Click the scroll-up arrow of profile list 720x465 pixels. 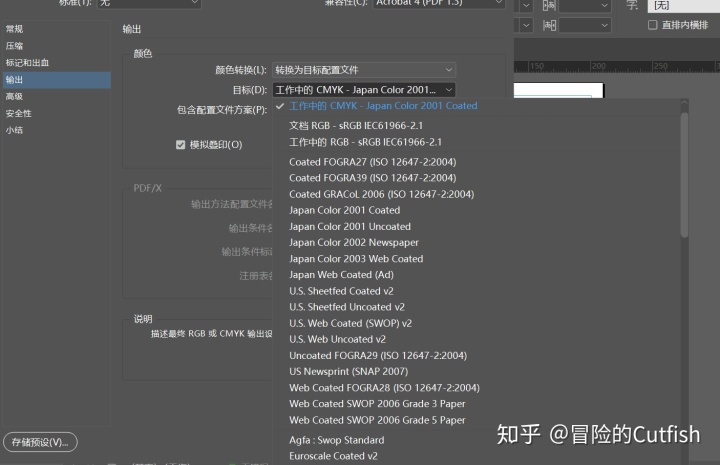pyautogui.click(x=684, y=103)
